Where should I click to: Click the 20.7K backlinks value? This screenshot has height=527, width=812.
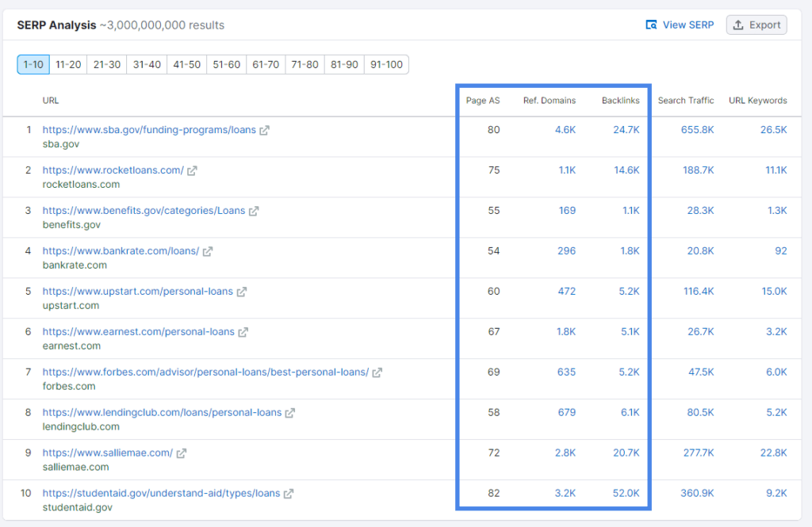[626, 453]
